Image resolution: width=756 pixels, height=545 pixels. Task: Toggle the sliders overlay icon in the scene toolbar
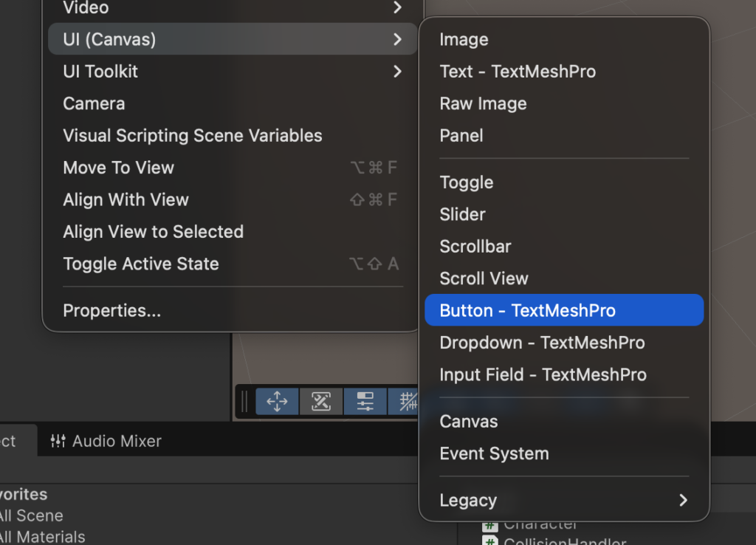point(365,402)
